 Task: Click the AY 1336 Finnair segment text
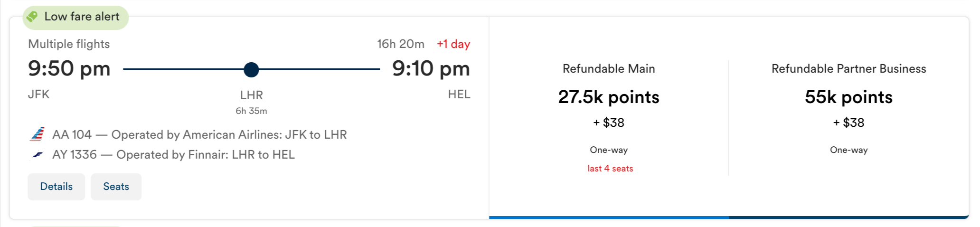[173, 155]
